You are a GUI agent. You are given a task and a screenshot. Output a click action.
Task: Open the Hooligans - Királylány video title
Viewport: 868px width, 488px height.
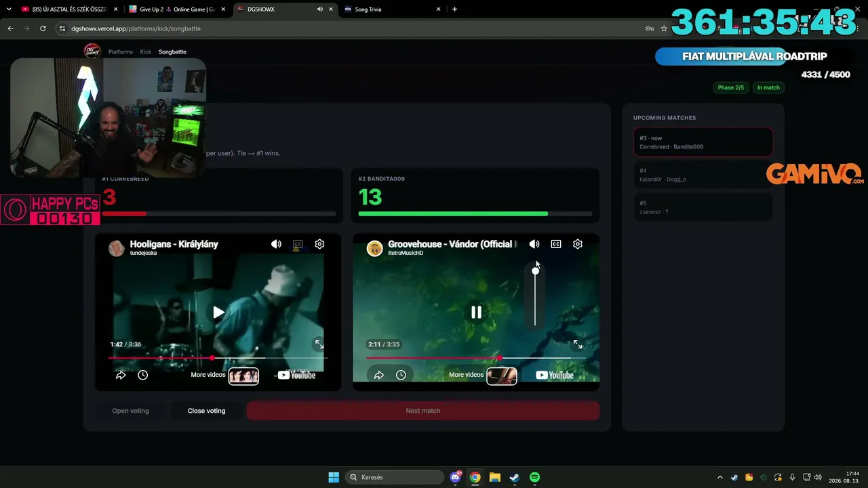coord(174,244)
